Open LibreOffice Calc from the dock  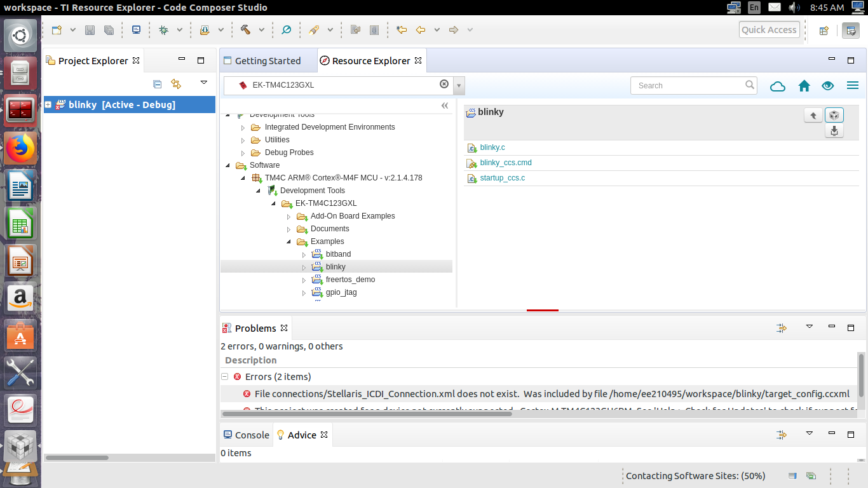coord(20,224)
